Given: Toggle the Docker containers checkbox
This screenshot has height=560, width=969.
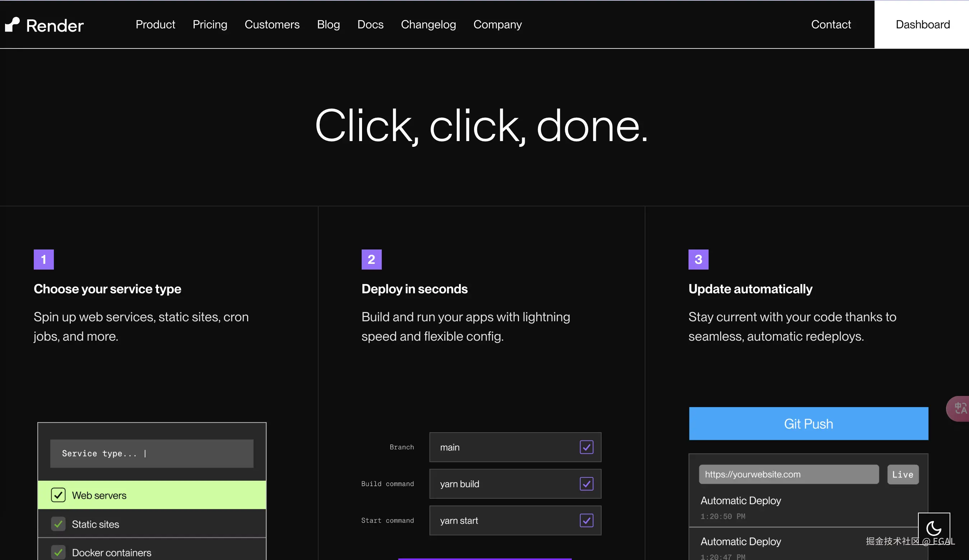Looking at the screenshot, I should (x=58, y=552).
